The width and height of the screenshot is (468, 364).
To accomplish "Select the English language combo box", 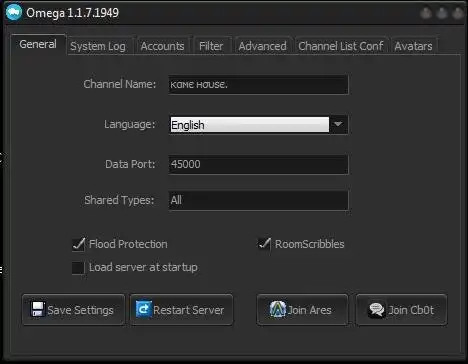I will click(x=259, y=124).
